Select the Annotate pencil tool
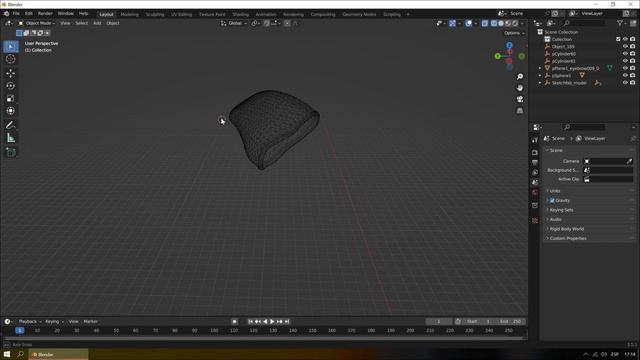The width and height of the screenshot is (640, 360). 11,125
